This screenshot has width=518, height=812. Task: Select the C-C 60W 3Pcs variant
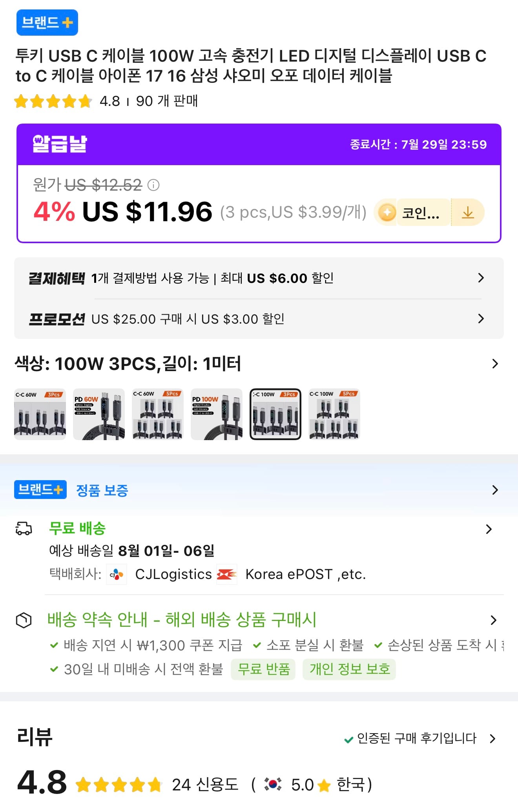(40, 414)
